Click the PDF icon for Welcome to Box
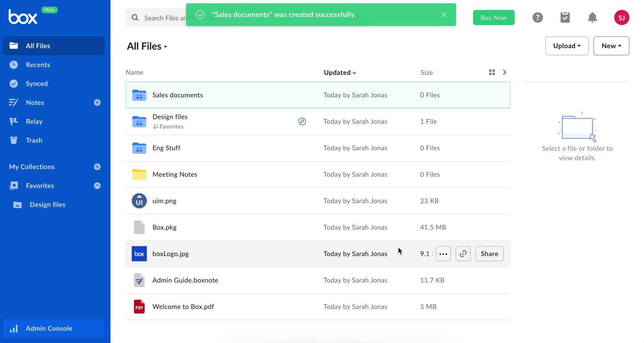 (x=139, y=307)
